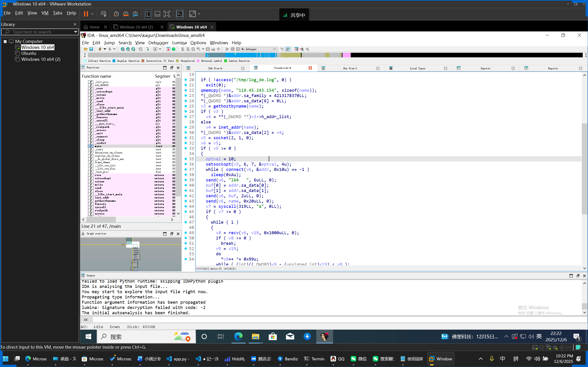
Task: Click the navigation band yellow segment
Action: [x=291, y=55]
